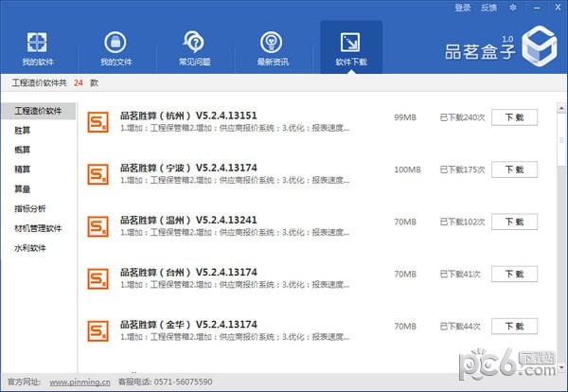Select 指标分析 category in sidebar
The width and height of the screenshot is (568, 392).
point(29,208)
